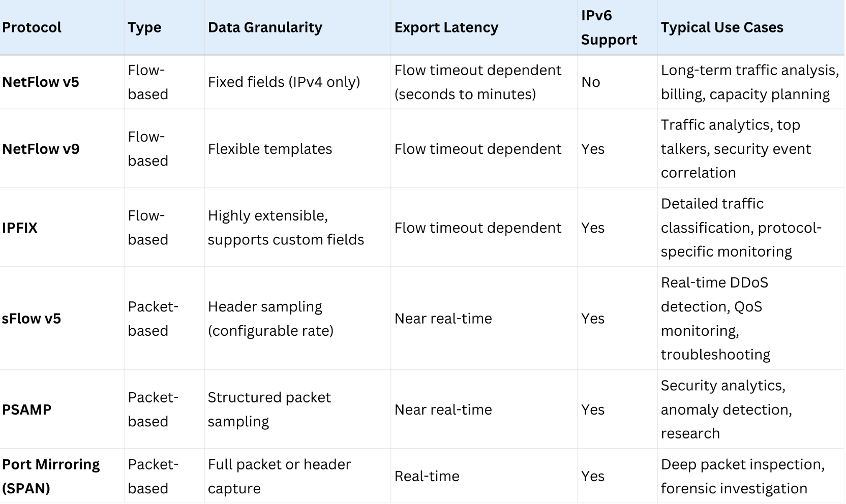Select the PSAMP protocol cell
The width and height of the screenshot is (846, 504).
27,409
